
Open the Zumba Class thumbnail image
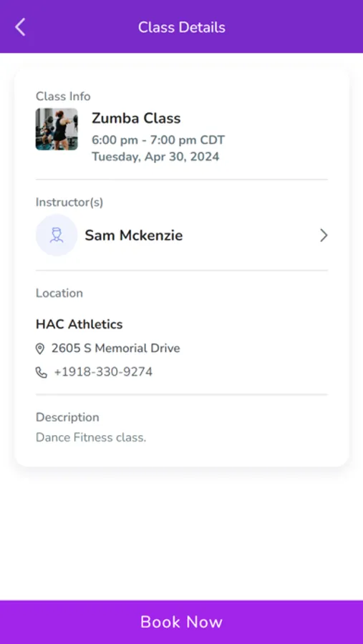coord(57,129)
